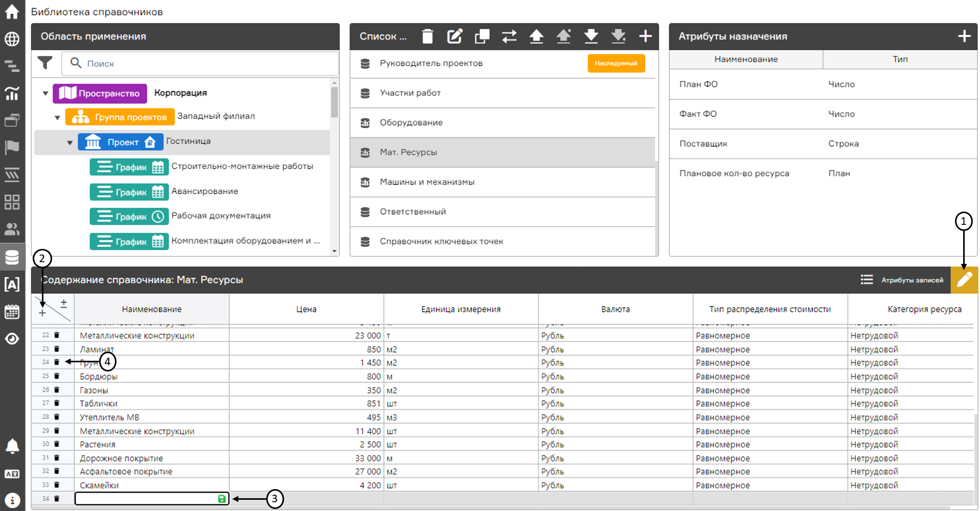Click the Валюта column header
This screenshot has height=511, width=980.
(x=616, y=309)
